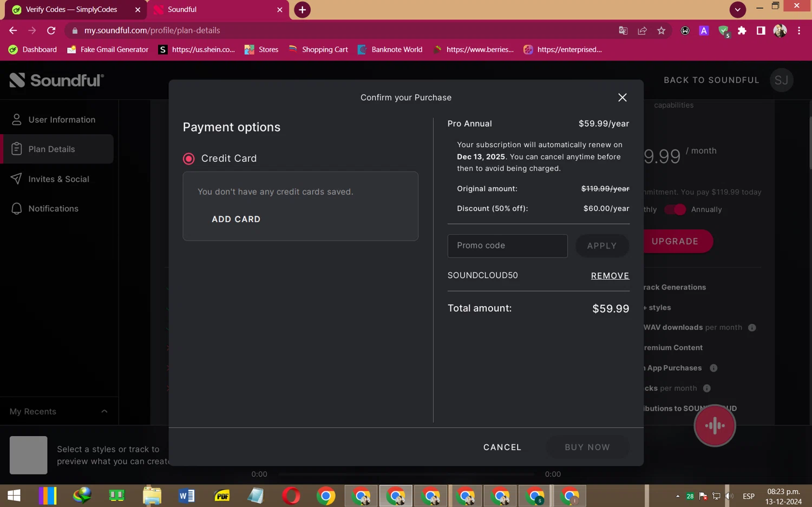Open the SJ profile avatar
Image resolution: width=812 pixels, height=507 pixels.
(x=781, y=80)
